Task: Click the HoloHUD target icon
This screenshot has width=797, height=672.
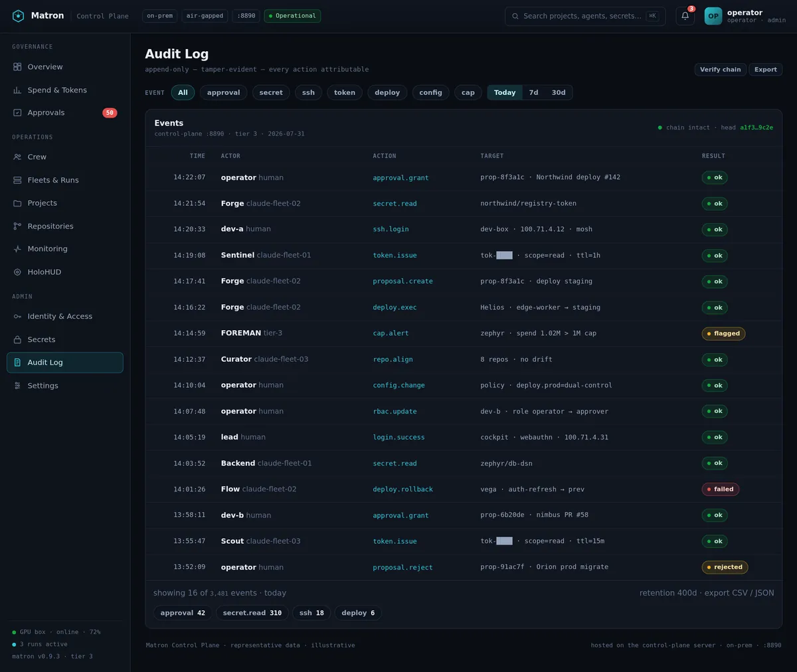Action: pos(17,272)
